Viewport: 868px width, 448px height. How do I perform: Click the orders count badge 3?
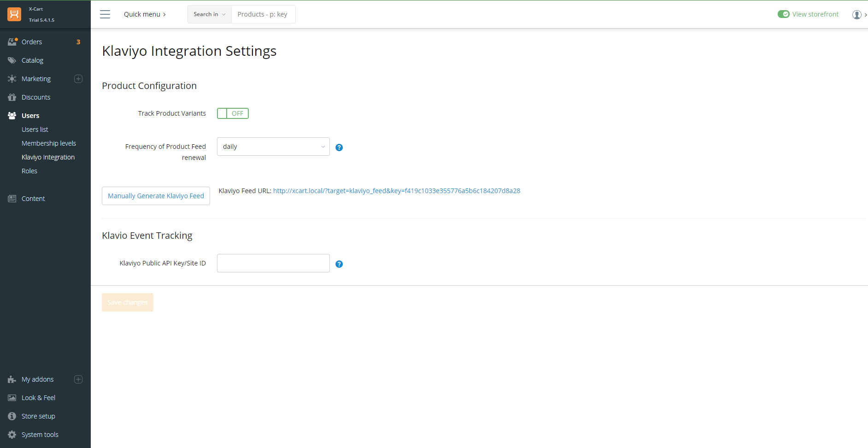(x=78, y=42)
